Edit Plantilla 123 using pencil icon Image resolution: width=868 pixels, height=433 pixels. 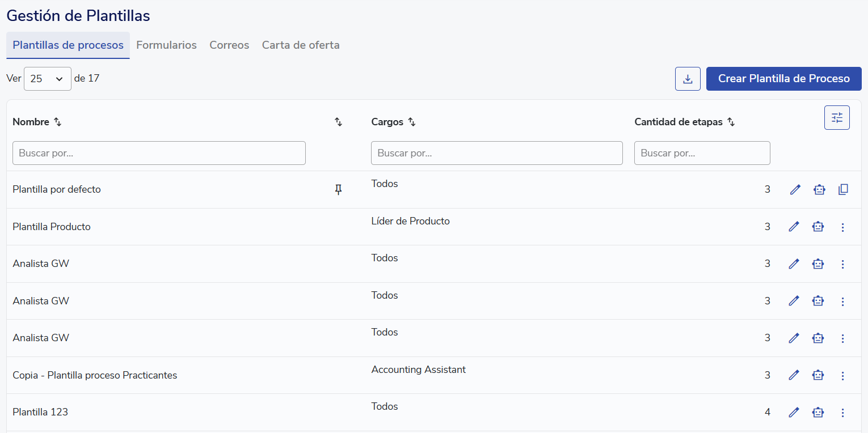tap(794, 412)
